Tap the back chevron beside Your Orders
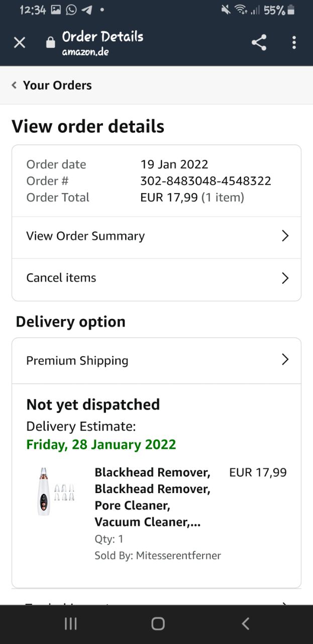313x644 pixels. [14, 86]
